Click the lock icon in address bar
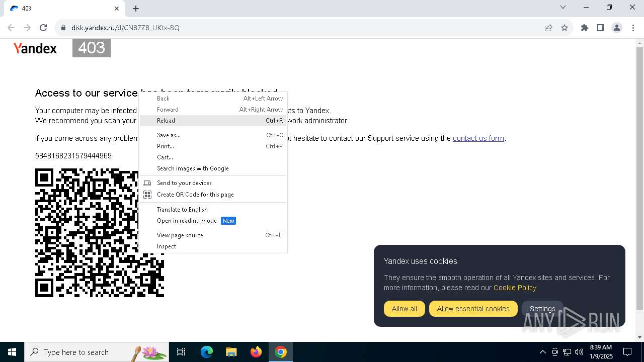The width and height of the screenshot is (644, 362). click(x=63, y=28)
